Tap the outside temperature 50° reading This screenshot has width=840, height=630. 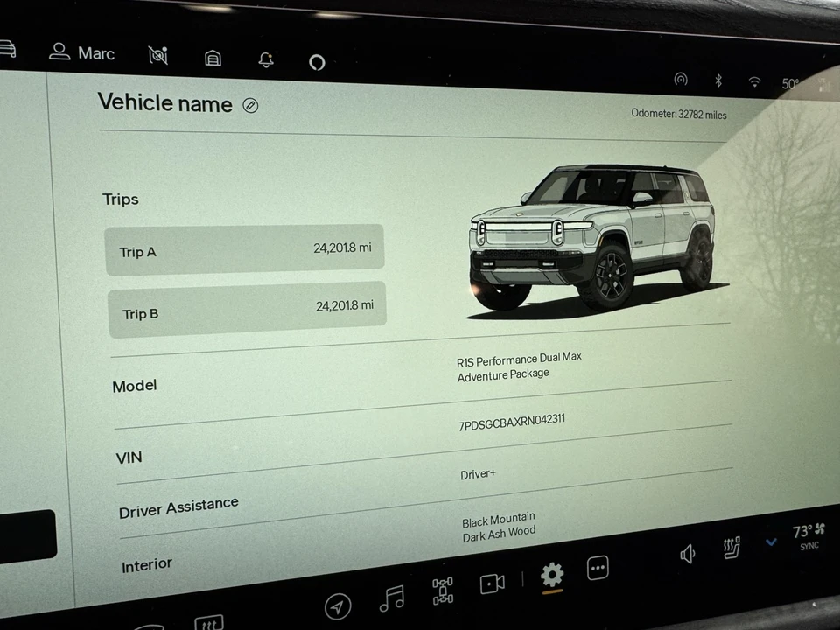[x=790, y=84]
